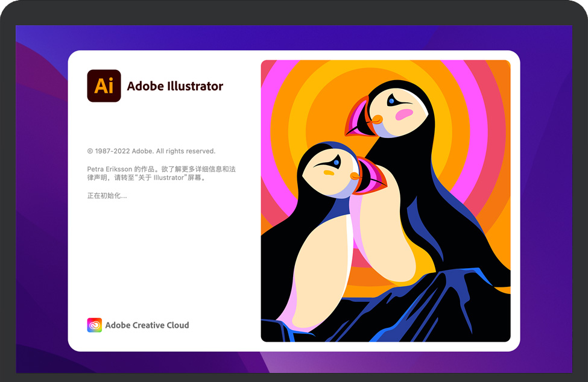Click the "正在初始化..." status text
588x382 pixels.
pos(107,196)
